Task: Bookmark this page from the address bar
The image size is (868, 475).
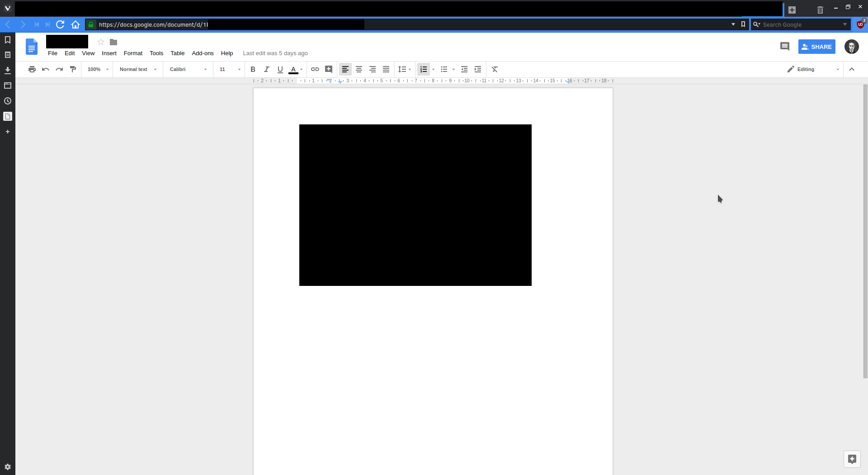Action: tap(743, 24)
